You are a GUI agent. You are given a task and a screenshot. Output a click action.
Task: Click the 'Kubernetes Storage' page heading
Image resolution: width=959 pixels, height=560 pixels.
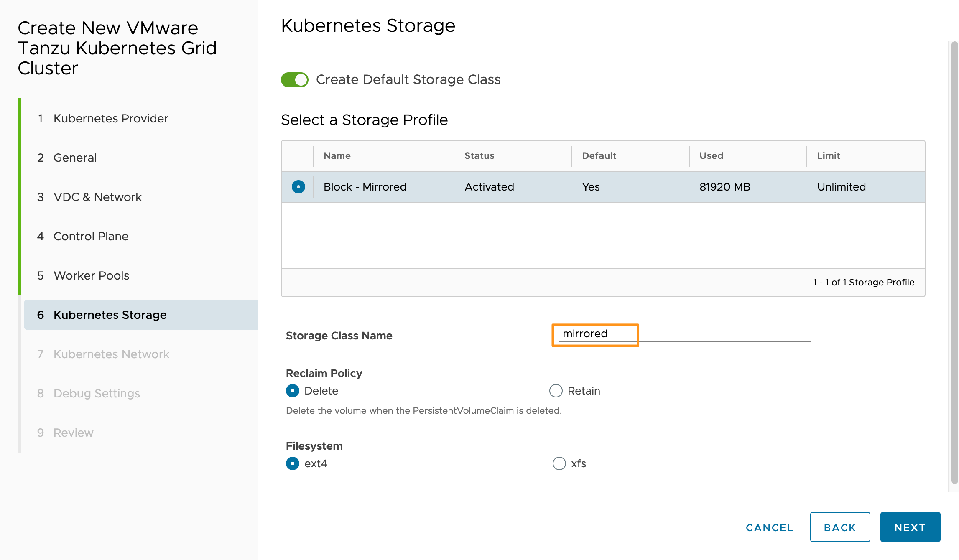click(x=368, y=25)
